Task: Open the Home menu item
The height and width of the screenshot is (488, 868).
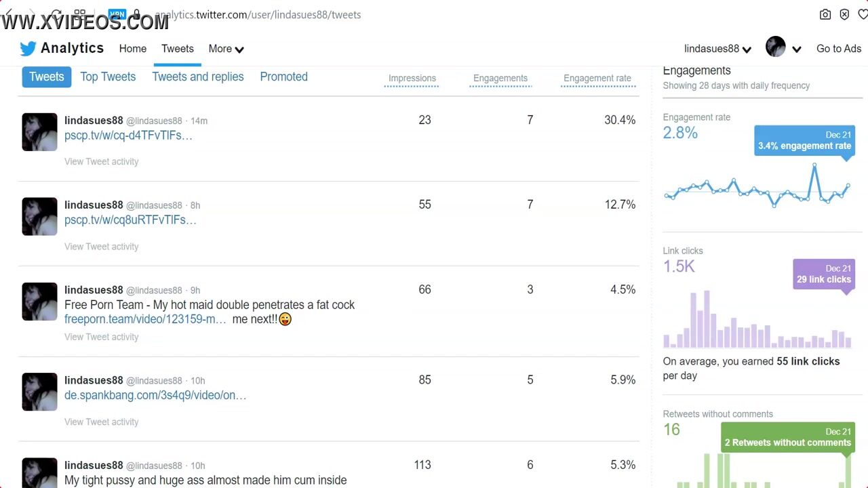Action: (133, 49)
